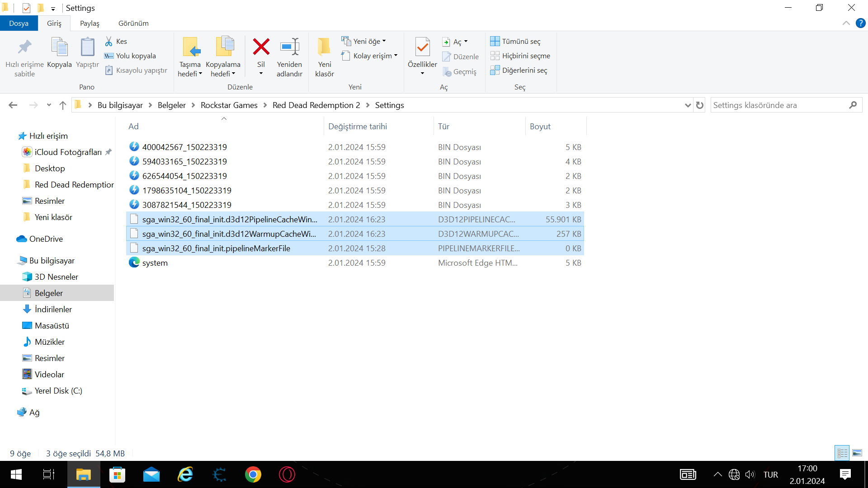Switch to details view in status bar
The height and width of the screenshot is (488, 868).
[842, 453]
